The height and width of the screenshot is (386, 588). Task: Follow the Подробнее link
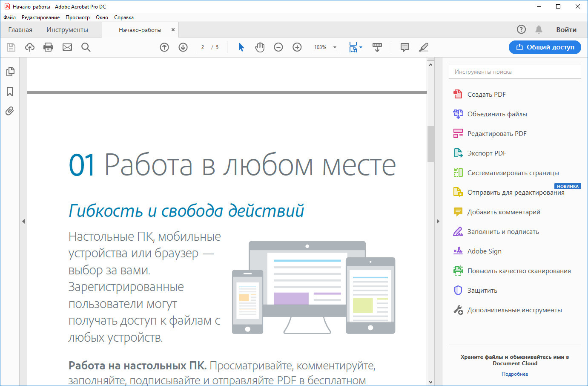tap(514, 374)
